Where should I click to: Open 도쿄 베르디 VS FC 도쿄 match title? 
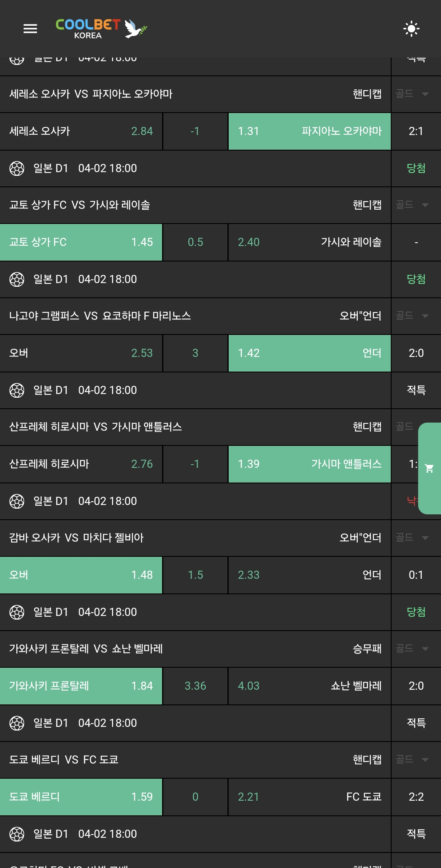point(64,759)
